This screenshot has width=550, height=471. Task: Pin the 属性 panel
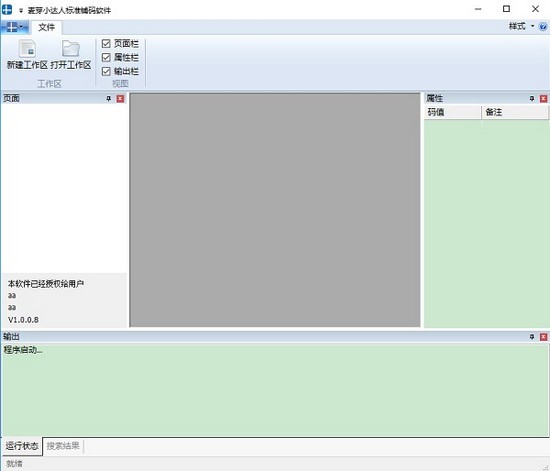click(x=532, y=99)
